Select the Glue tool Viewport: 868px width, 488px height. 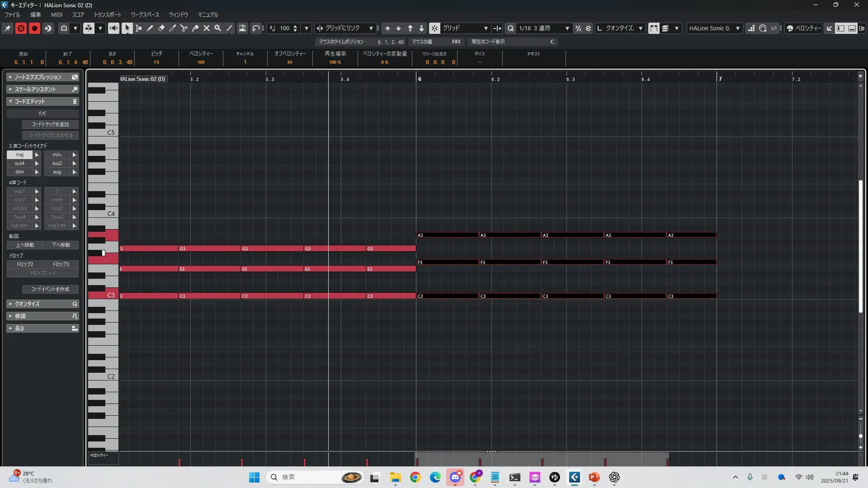[195, 28]
